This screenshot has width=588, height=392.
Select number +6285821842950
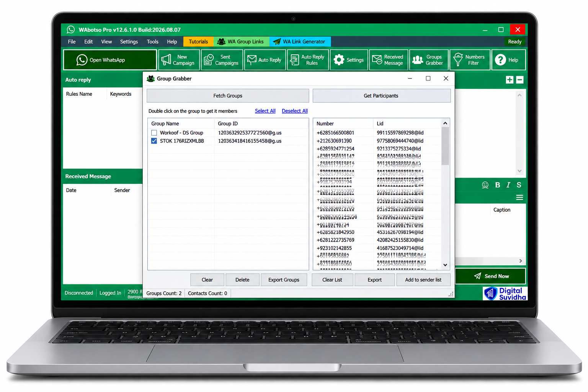[335, 232]
